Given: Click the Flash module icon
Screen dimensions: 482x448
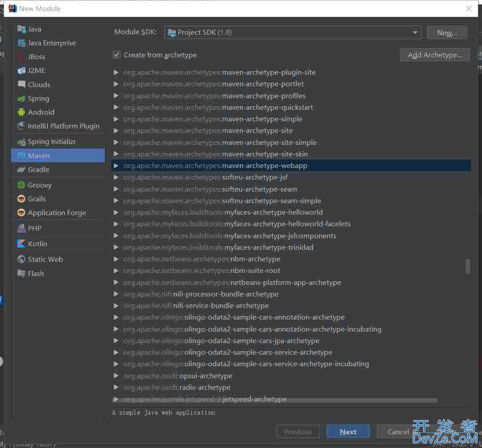Looking at the screenshot, I should [x=21, y=274].
